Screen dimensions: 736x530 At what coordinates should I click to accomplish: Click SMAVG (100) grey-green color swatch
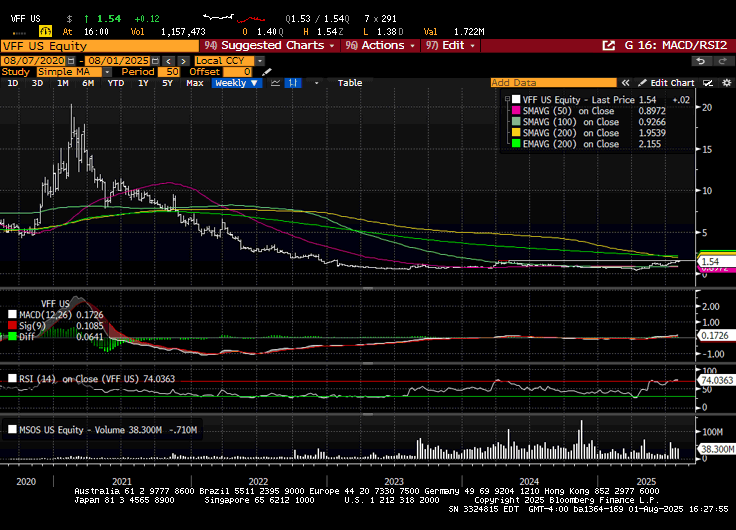pos(516,122)
